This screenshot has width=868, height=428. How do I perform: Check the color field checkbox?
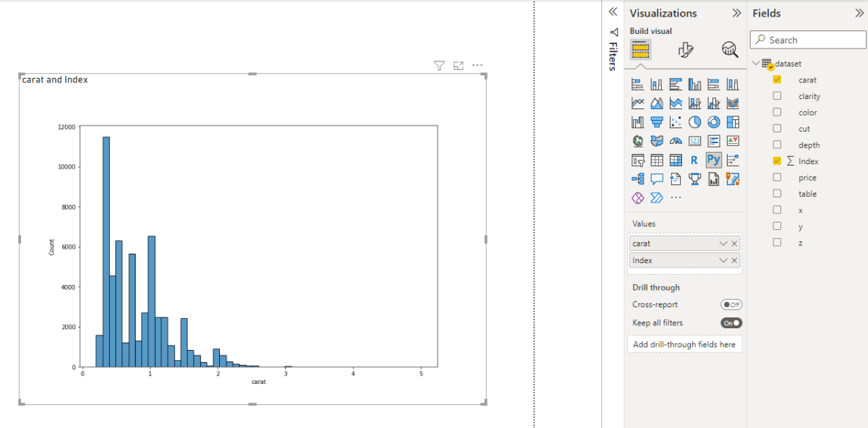777,112
